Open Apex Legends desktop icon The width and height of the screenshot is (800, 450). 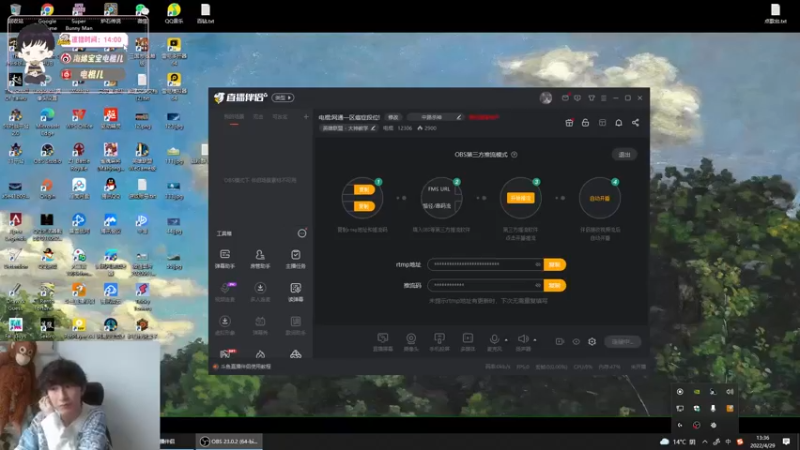(x=16, y=226)
